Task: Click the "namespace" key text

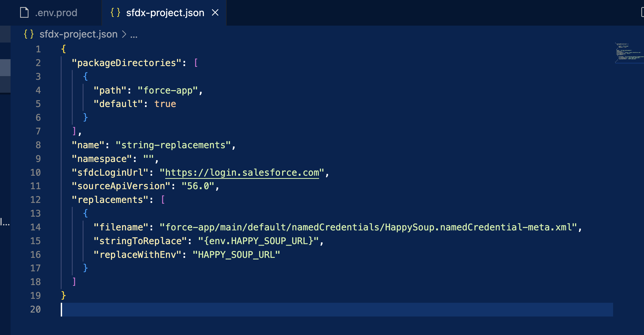Action: click(102, 159)
